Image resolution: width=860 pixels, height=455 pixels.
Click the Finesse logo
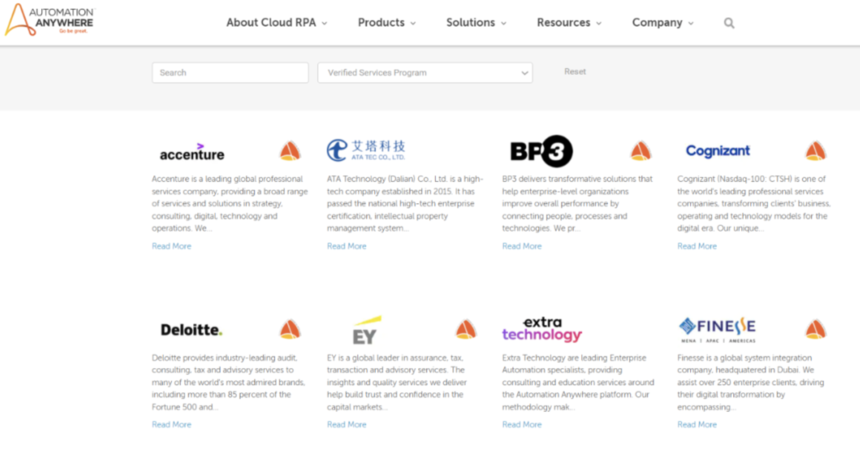pos(717,330)
